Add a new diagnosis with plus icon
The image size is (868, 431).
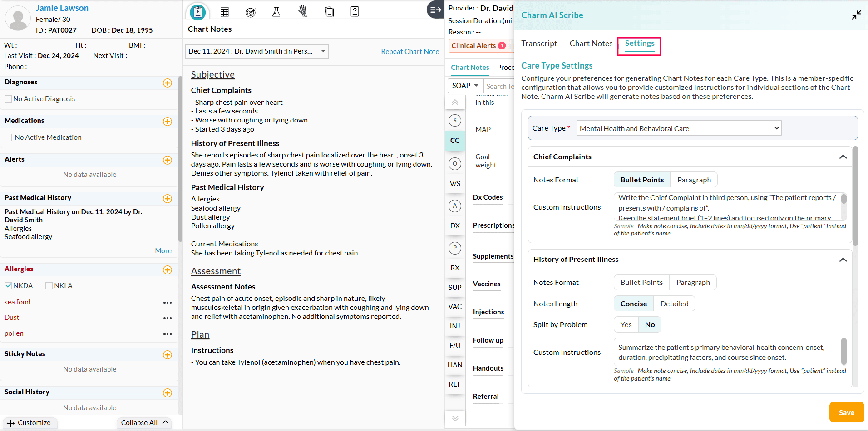[168, 83]
